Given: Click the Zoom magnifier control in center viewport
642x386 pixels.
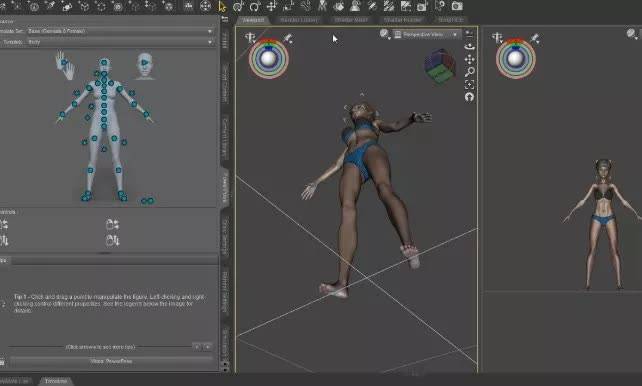Looking at the screenshot, I should [x=470, y=72].
